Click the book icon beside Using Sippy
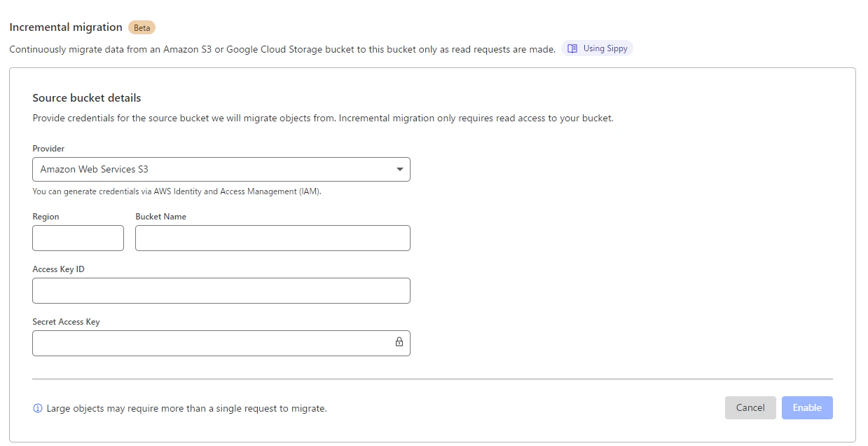 pos(572,48)
